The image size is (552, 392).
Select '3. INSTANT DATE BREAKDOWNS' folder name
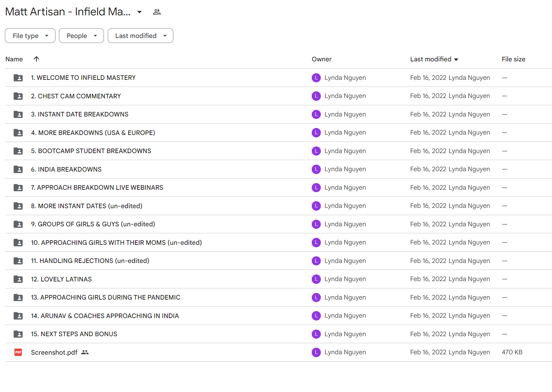[x=80, y=114]
